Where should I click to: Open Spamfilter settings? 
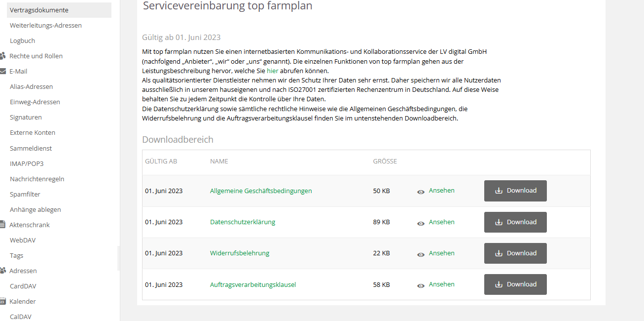(x=25, y=194)
